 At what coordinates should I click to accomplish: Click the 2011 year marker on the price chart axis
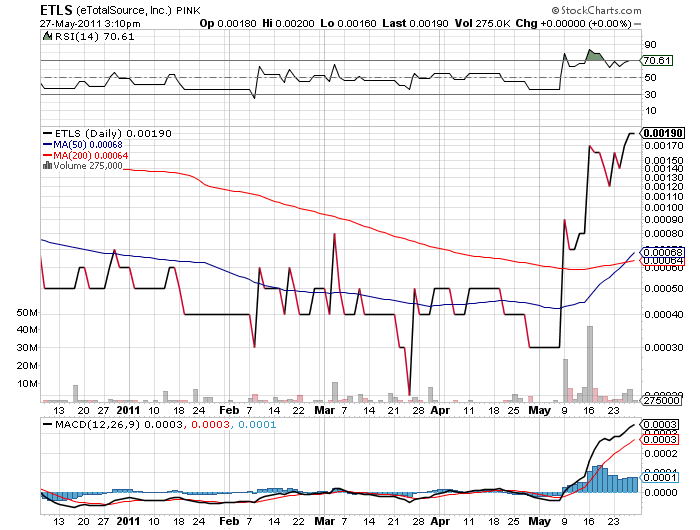pyautogui.click(x=127, y=409)
